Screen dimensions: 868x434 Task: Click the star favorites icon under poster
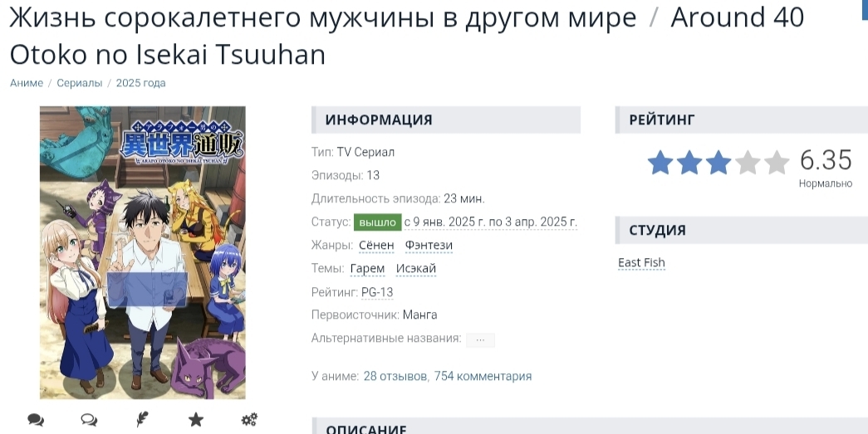tap(196, 420)
